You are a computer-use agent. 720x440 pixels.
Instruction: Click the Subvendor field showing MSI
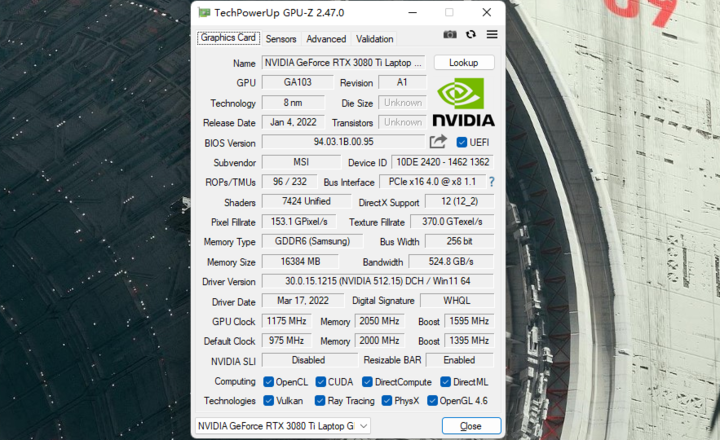301,162
